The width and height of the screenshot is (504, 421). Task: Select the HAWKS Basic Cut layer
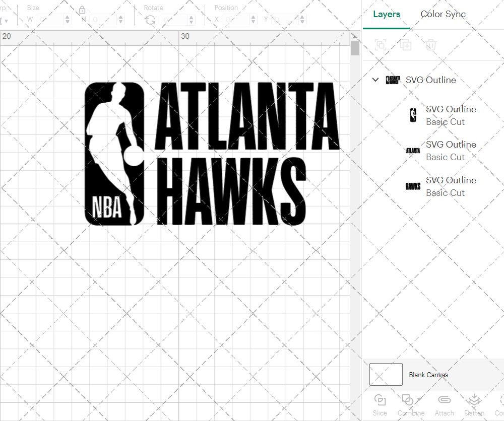tap(451, 186)
